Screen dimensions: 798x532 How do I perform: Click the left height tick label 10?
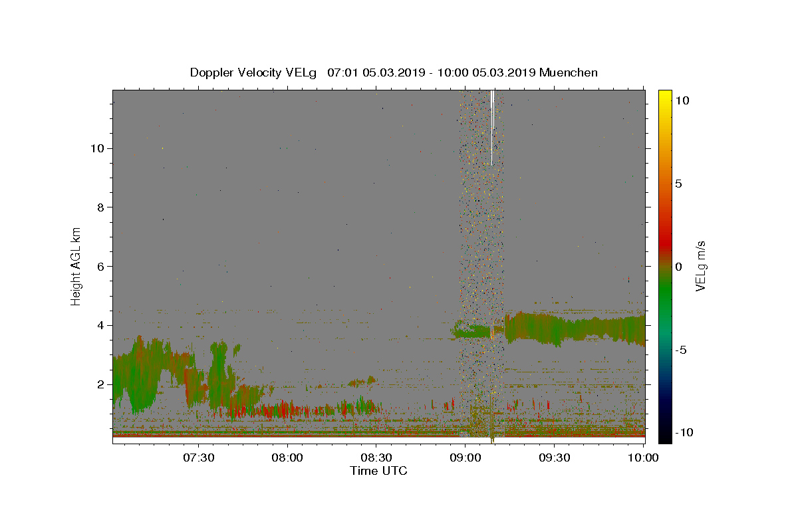tap(99, 148)
